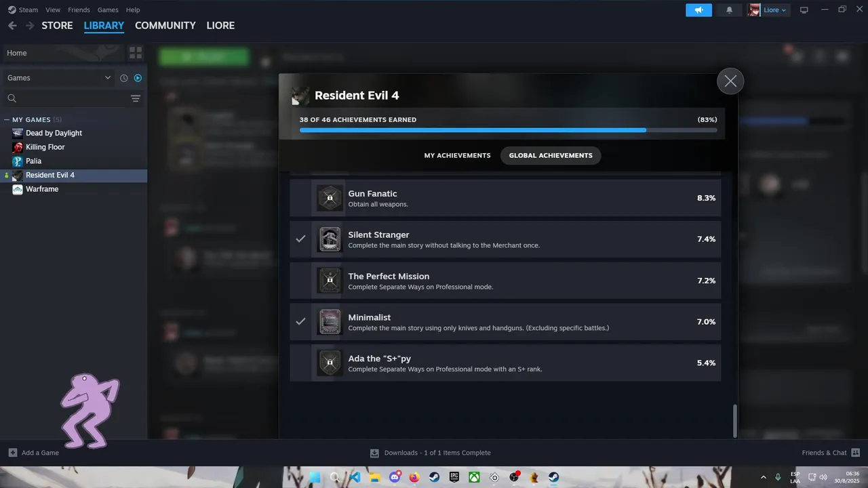
Task: Click the microphone tray icon
Action: tap(778, 477)
